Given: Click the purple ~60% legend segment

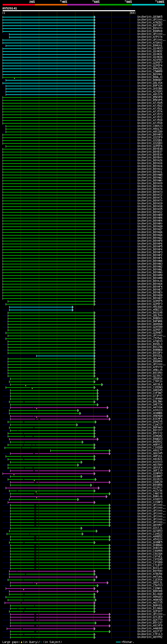Looking at the screenshot, I should pyautogui.click(x=83, y=5).
